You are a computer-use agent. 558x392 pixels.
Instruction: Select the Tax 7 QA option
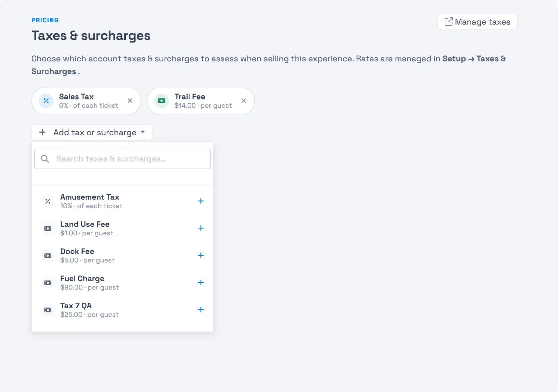(122, 310)
